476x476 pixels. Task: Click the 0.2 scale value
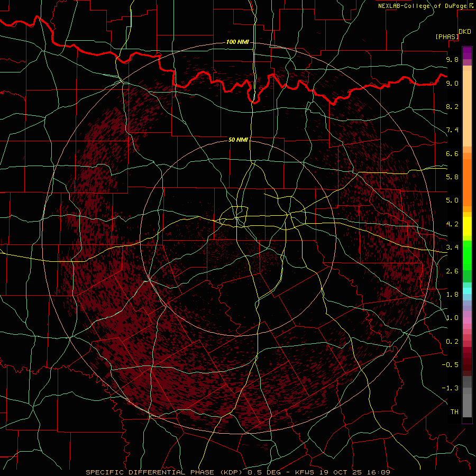click(x=452, y=342)
